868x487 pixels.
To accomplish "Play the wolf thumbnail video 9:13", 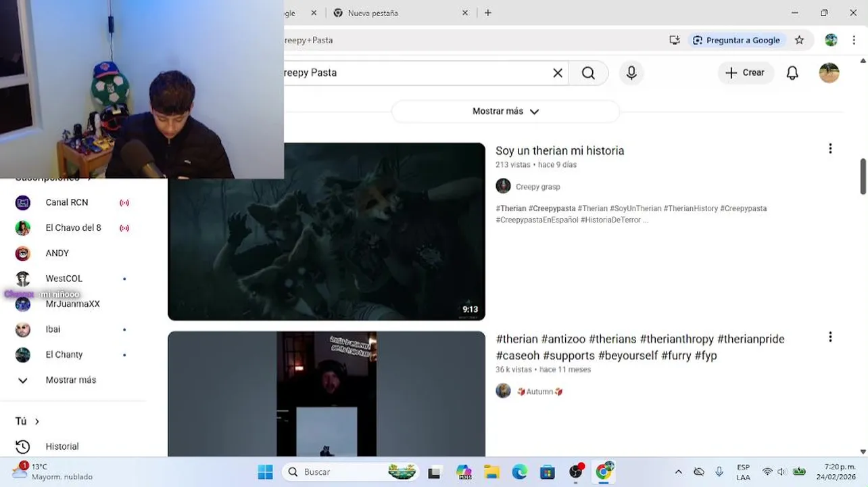I will tap(327, 231).
